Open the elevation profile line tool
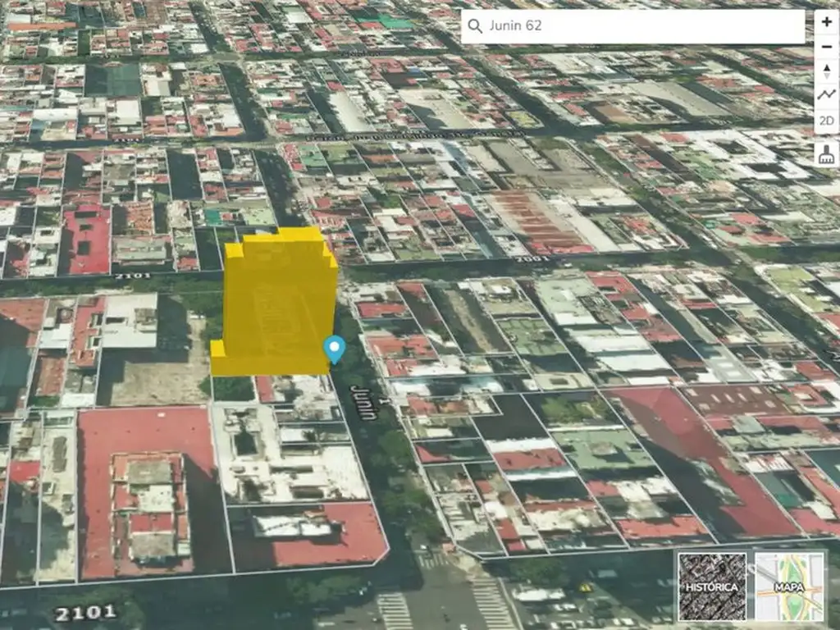The height and width of the screenshot is (630, 840). [826, 95]
